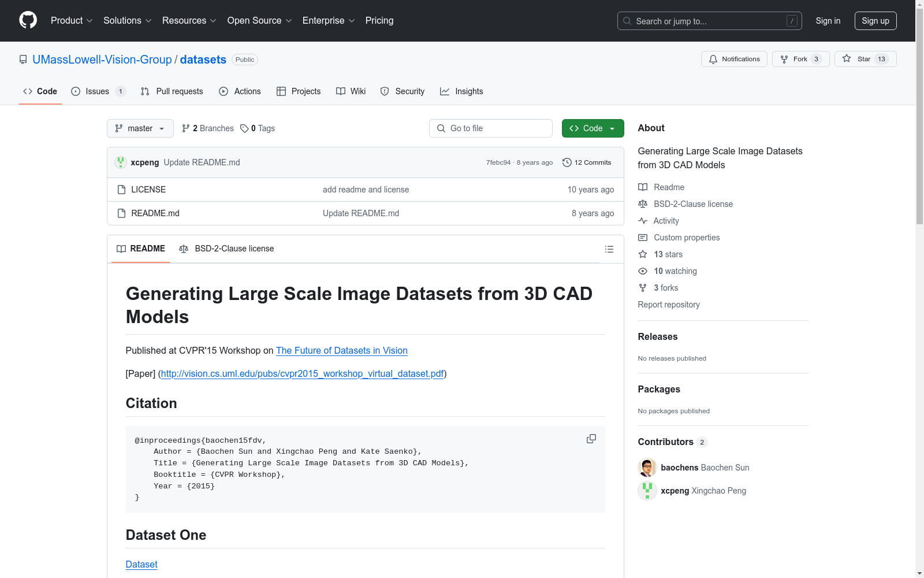Copy the citation code block
Screen dimensions: 924x578
(591, 439)
